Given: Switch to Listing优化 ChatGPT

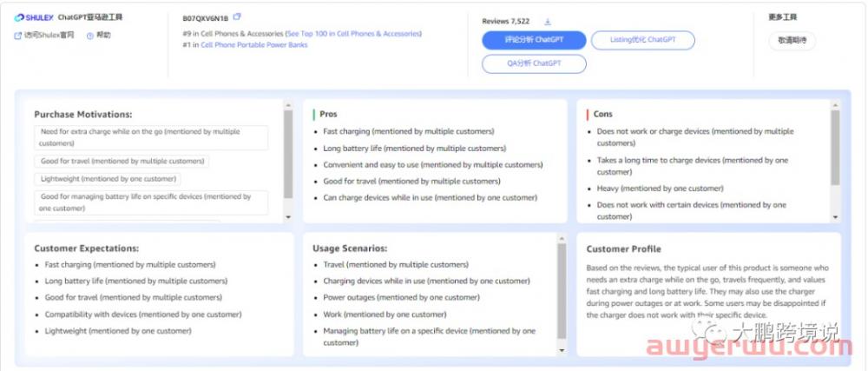Looking at the screenshot, I should 643,40.
